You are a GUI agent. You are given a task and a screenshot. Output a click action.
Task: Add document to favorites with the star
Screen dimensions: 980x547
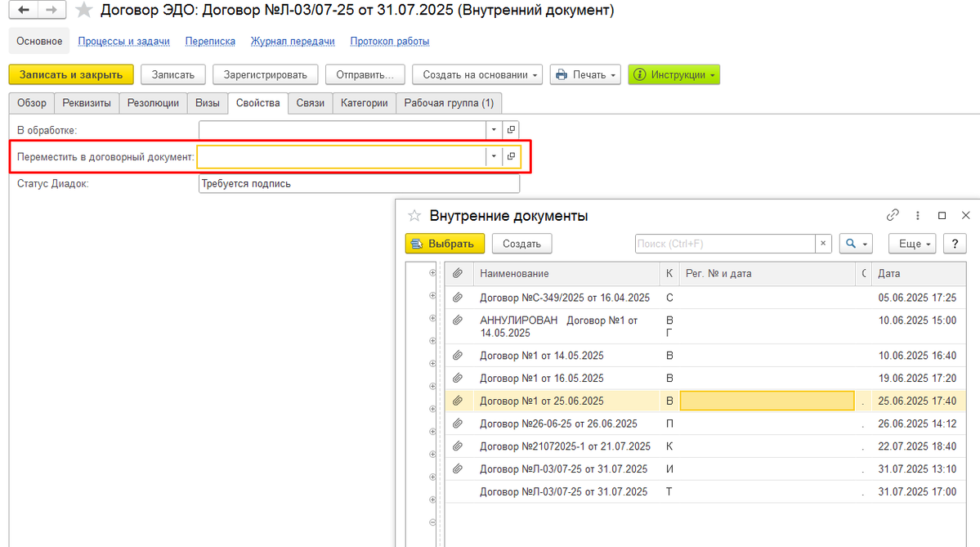point(83,10)
